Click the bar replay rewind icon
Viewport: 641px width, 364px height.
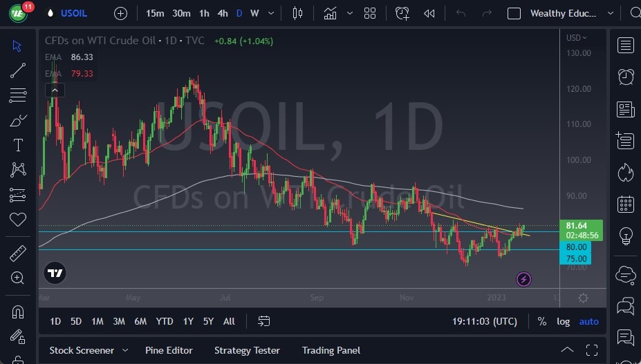pyautogui.click(x=429, y=13)
